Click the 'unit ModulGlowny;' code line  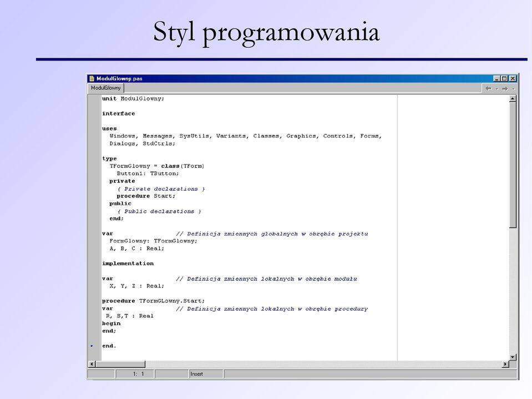click(133, 98)
